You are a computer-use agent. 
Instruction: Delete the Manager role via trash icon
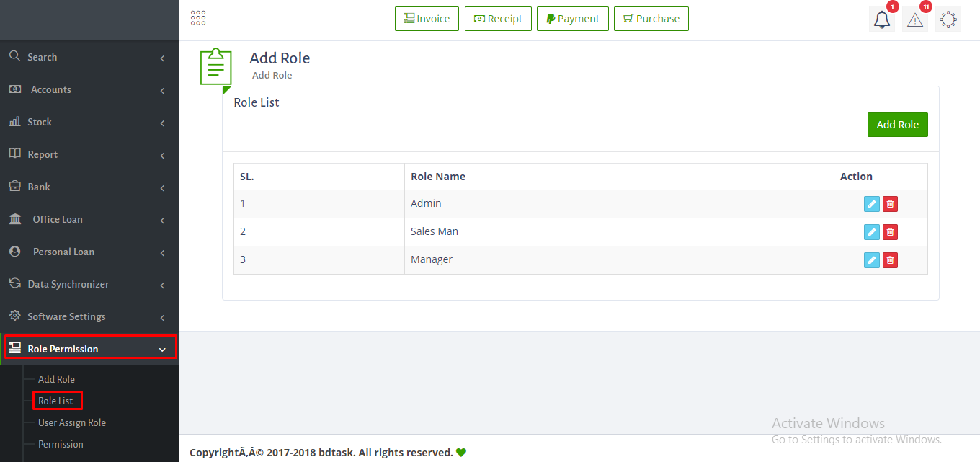pyautogui.click(x=890, y=260)
